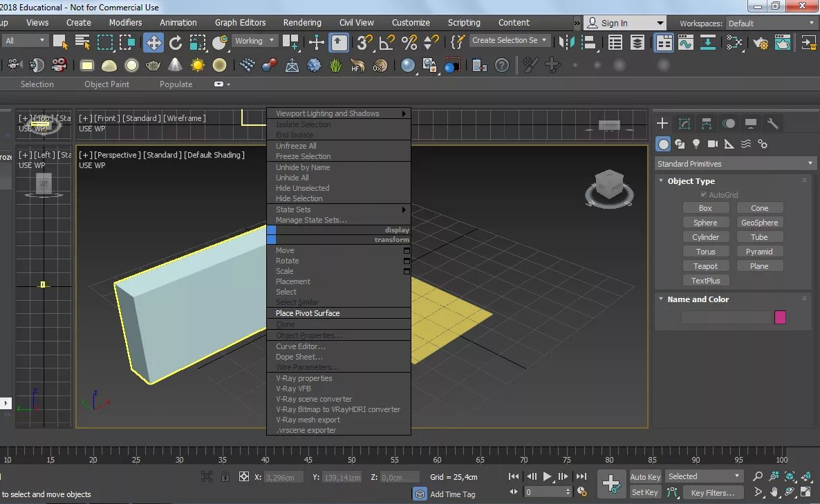Expand the Workspaces Default dropdown
The height and width of the screenshot is (504, 820).
[x=771, y=24]
